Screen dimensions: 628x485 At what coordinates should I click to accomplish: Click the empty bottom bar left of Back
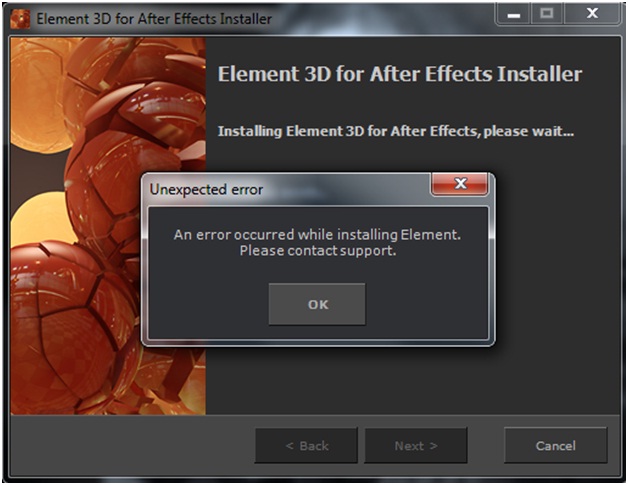[x=130, y=446]
